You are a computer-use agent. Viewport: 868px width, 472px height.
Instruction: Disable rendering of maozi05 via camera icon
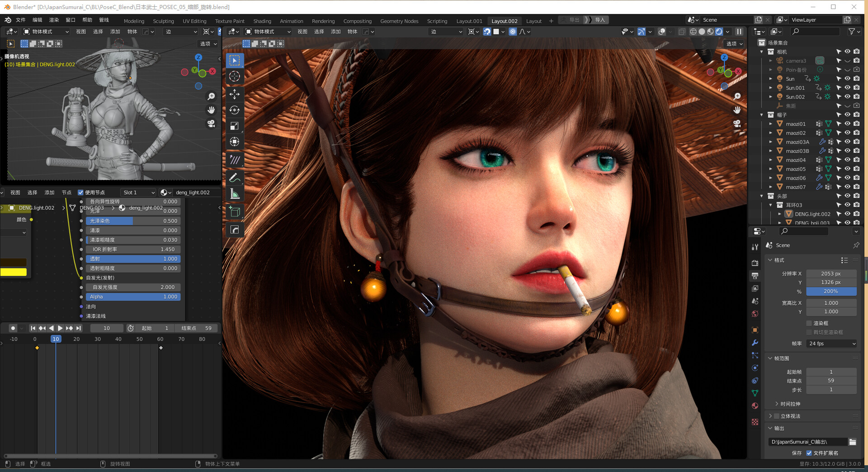857,169
